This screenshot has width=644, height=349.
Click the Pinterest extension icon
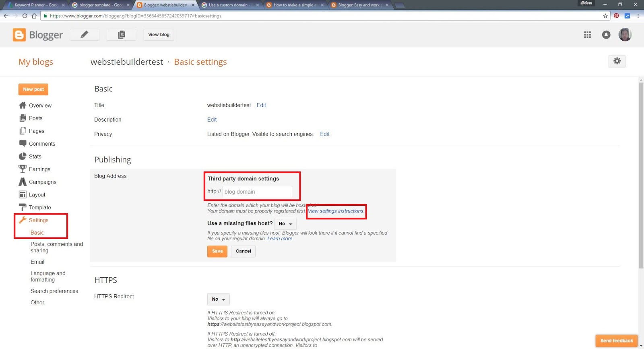pos(616,16)
